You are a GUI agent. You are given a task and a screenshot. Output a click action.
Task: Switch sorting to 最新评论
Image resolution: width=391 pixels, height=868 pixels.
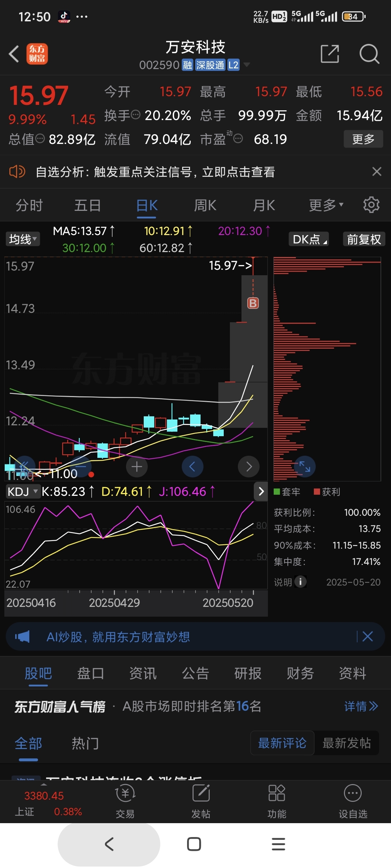282,743
